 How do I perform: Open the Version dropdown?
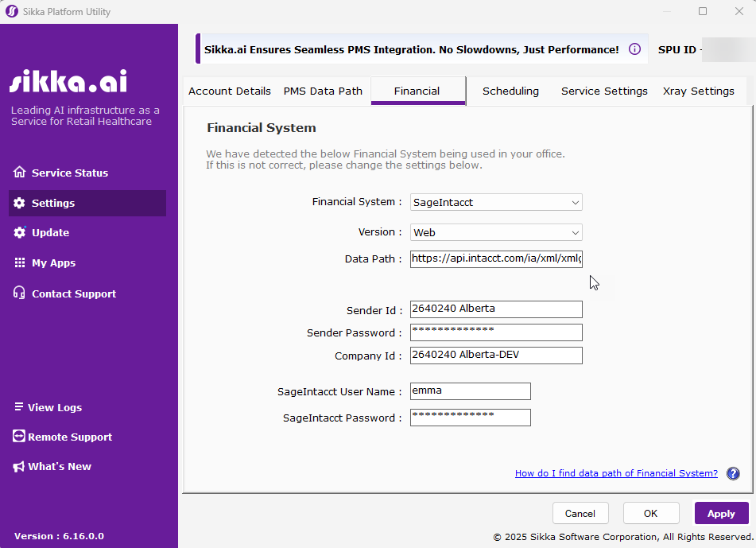496,232
